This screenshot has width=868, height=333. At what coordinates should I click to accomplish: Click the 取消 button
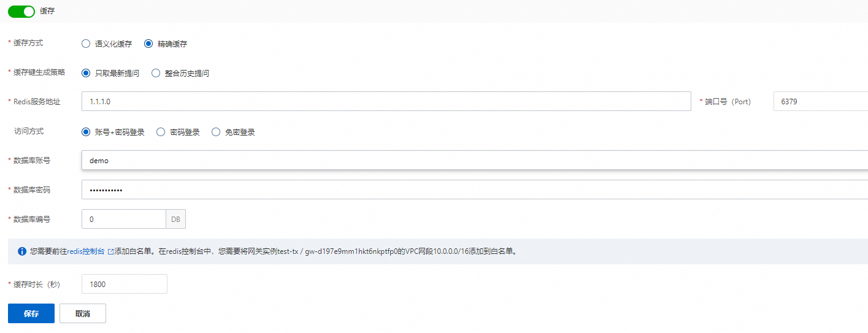click(x=83, y=313)
